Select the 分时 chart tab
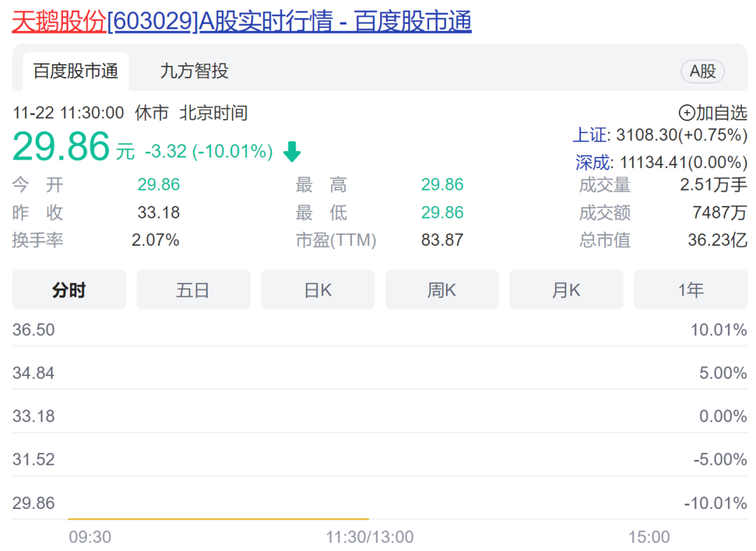 pyautogui.click(x=69, y=290)
